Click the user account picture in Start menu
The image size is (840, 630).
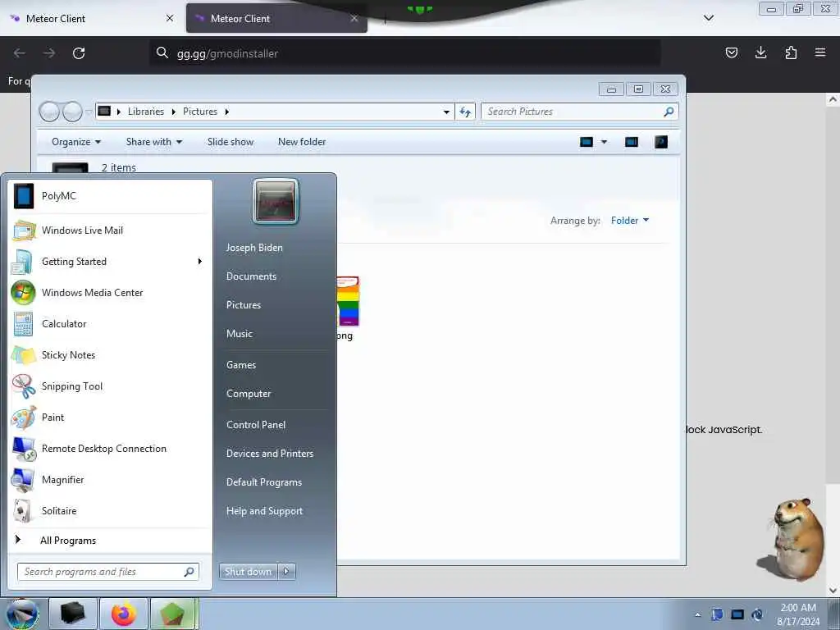(x=276, y=202)
